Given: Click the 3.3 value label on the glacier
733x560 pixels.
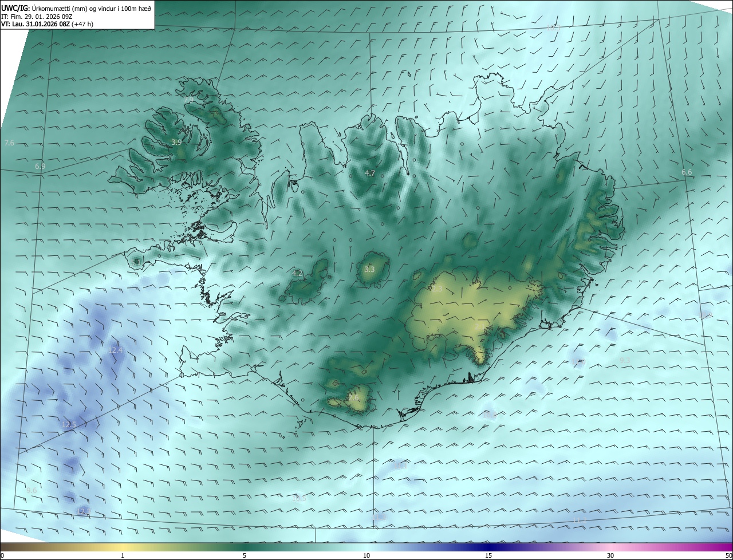Looking at the screenshot, I should pyautogui.click(x=369, y=269).
